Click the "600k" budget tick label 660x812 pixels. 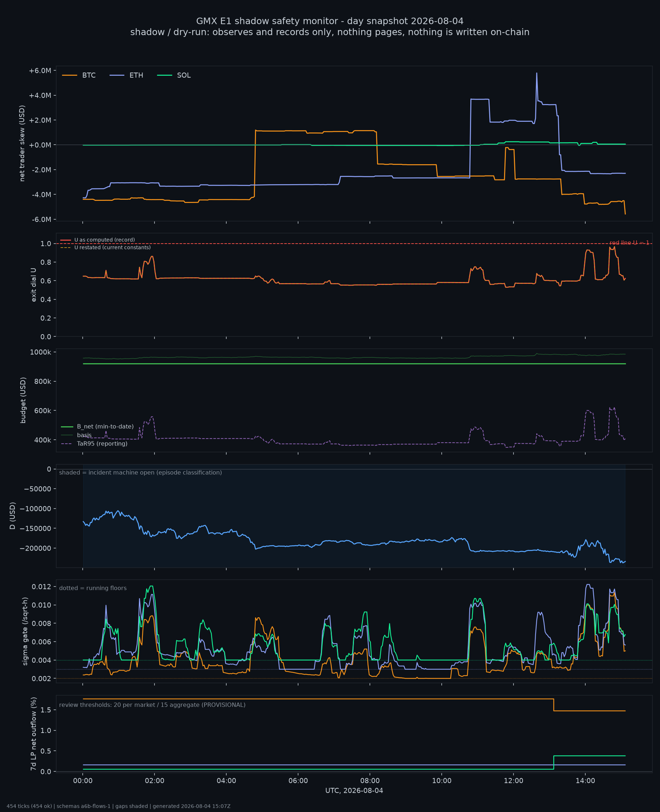(x=42, y=411)
